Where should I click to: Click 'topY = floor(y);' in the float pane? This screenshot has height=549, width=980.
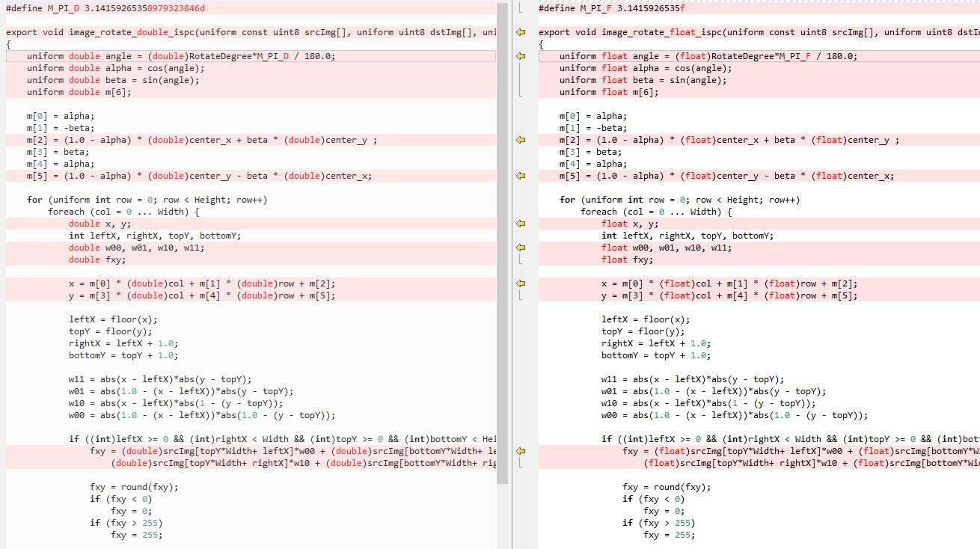(643, 331)
